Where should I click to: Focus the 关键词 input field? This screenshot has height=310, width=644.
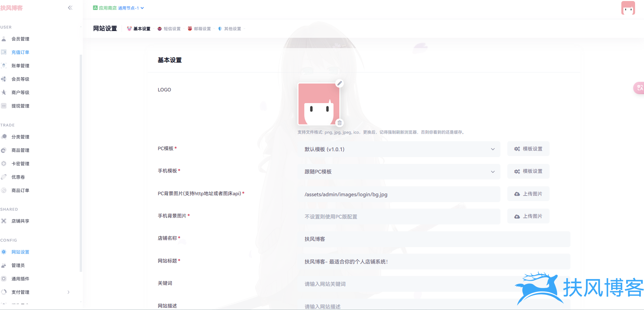tap(434, 284)
